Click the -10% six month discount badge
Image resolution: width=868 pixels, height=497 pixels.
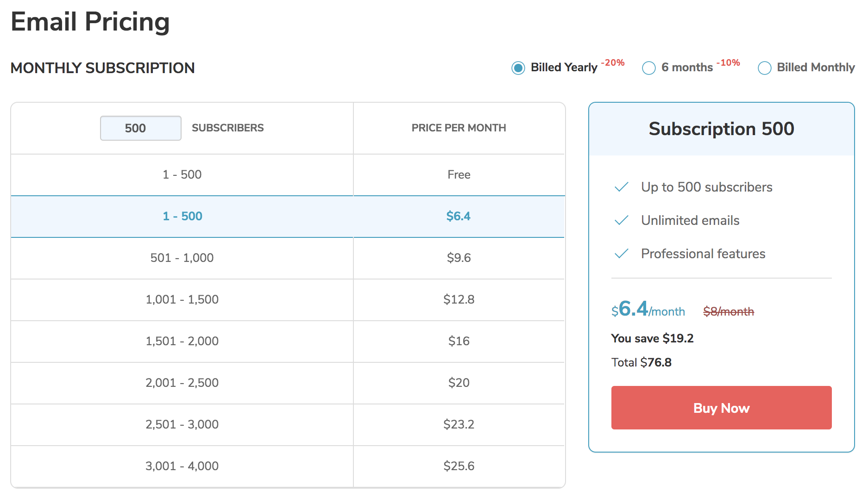coord(728,62)
